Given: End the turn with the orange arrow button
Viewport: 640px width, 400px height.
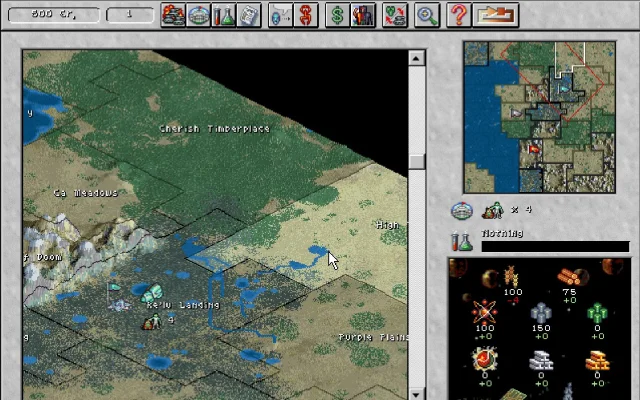Looking at the screenshot, I should [x=496, y=16].
